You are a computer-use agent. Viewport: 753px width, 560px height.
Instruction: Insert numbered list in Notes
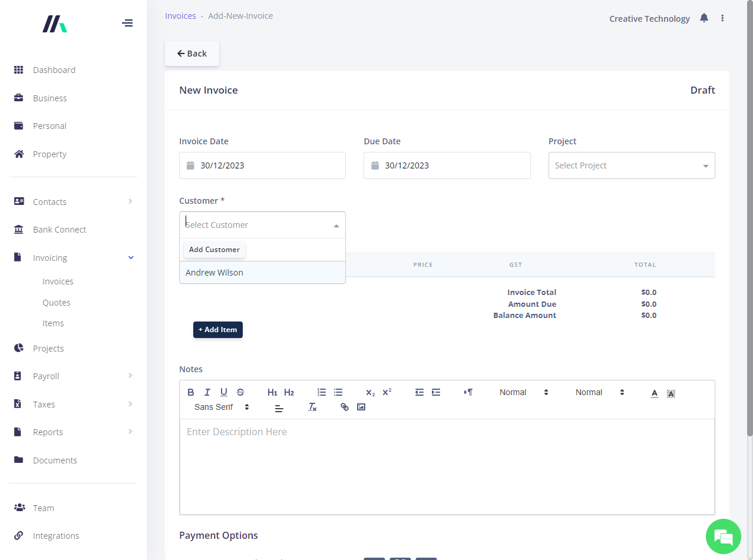[x=322, y=392]
